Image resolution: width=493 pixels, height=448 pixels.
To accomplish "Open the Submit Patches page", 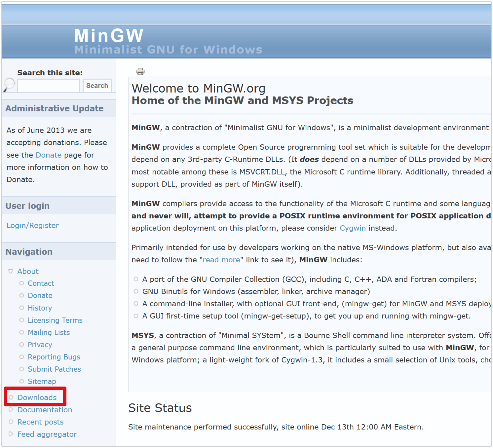I will (x=54, y=369).
